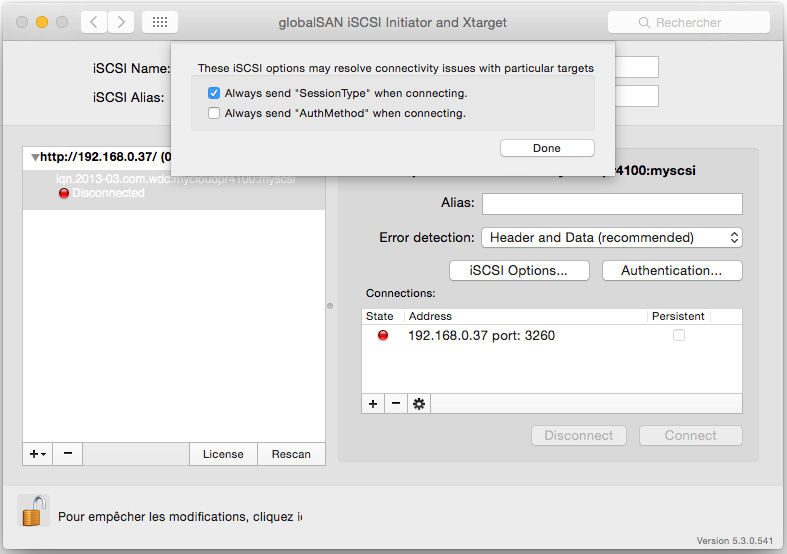Go forward with the right arrow button
Image resolution: width=787 pixels, height=554 pixels.
pyautogui.click(x=121, y=22)
